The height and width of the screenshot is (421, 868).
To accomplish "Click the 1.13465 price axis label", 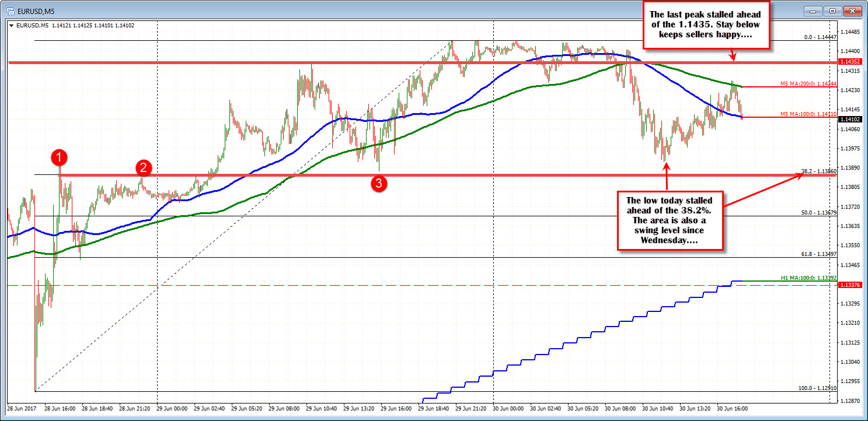I will click(x=849, y=265).
